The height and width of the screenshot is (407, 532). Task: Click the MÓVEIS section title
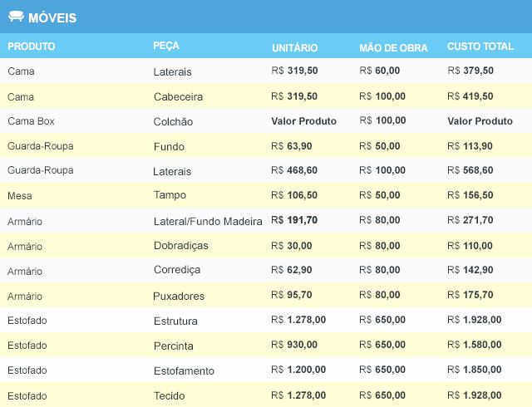52,18
